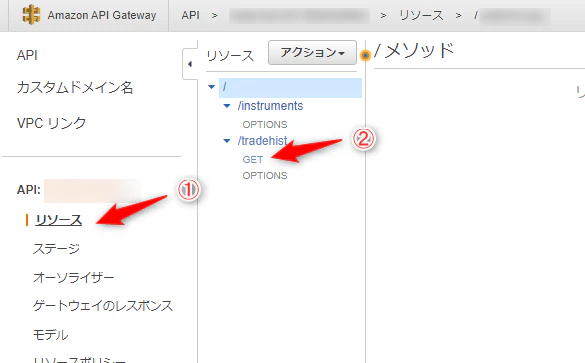Collapse the root / resource triangle
This screenshot has height=363, width=585.
pyautogui.click(x=212, y=87)
